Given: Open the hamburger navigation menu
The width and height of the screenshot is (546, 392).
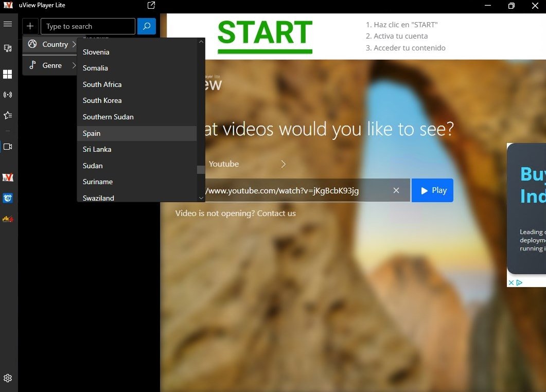Looking at the screenshot, I should 8,24.
